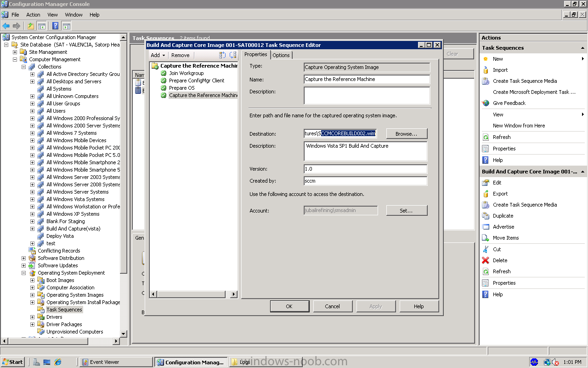Select the Prepare OS step
The image size is (588, 368).
pos(181,88)
